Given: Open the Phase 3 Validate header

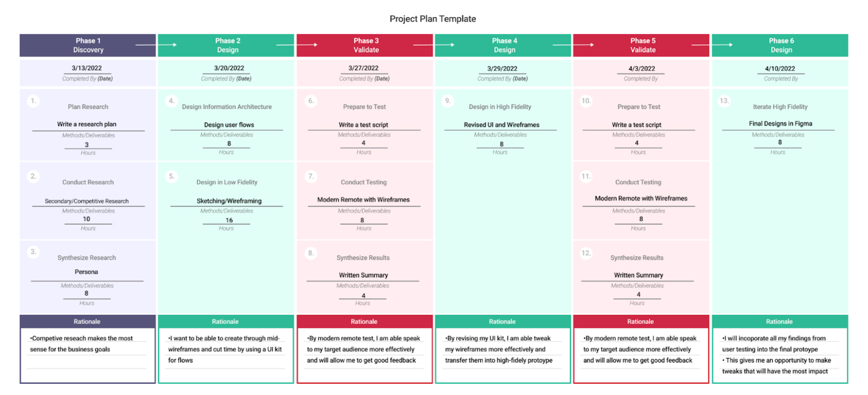Looking at the screenshot, I should [x=366, y=45].
